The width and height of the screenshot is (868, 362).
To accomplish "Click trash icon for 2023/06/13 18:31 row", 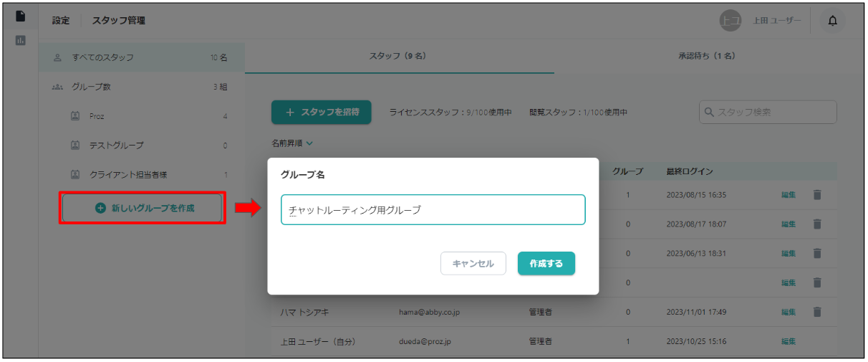I will (816, 253).
